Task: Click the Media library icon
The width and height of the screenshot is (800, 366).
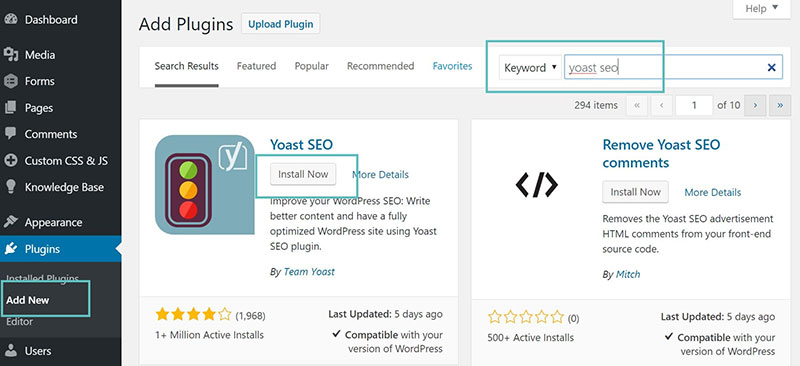Action: pyautogui.click(x=10, y=55)
